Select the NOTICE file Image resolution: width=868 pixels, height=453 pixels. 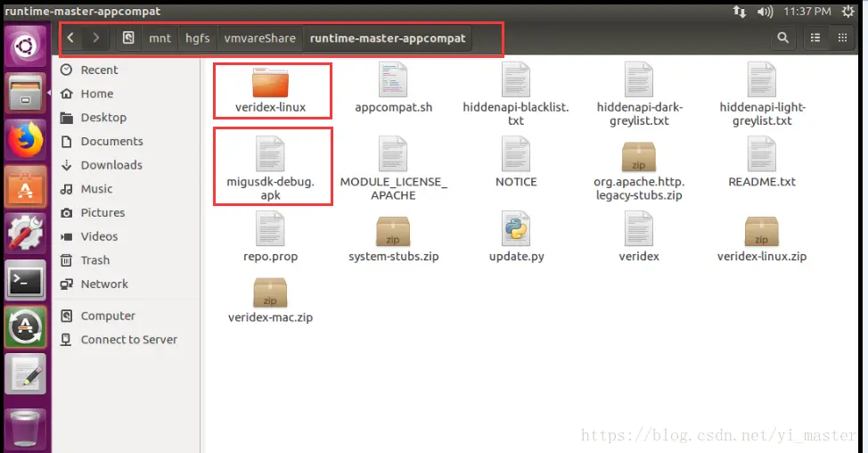tap(516, 162)
